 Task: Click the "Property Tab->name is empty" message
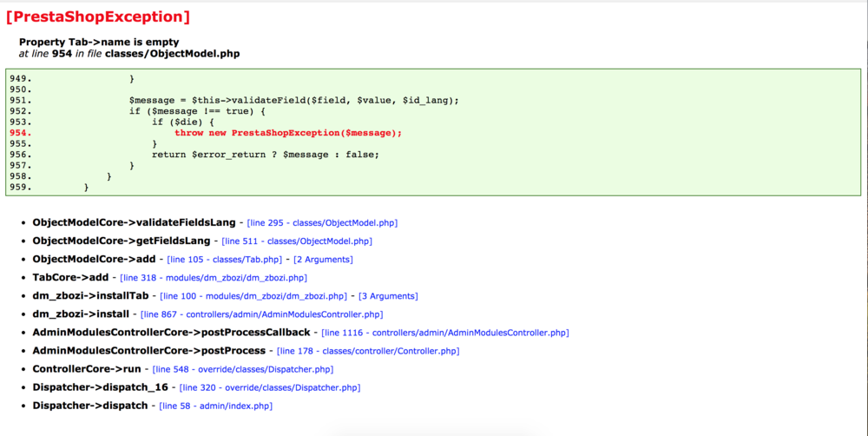tap(99, 42)
